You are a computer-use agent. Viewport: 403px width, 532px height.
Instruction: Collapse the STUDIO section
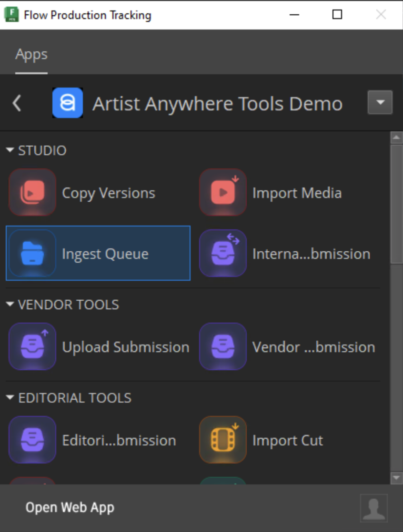tap(10, 150)
